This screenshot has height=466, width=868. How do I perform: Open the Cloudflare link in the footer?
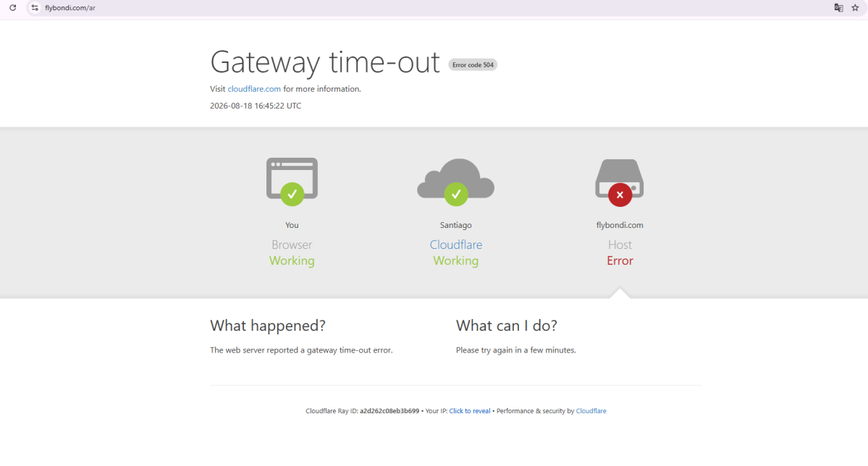point(591,411)
